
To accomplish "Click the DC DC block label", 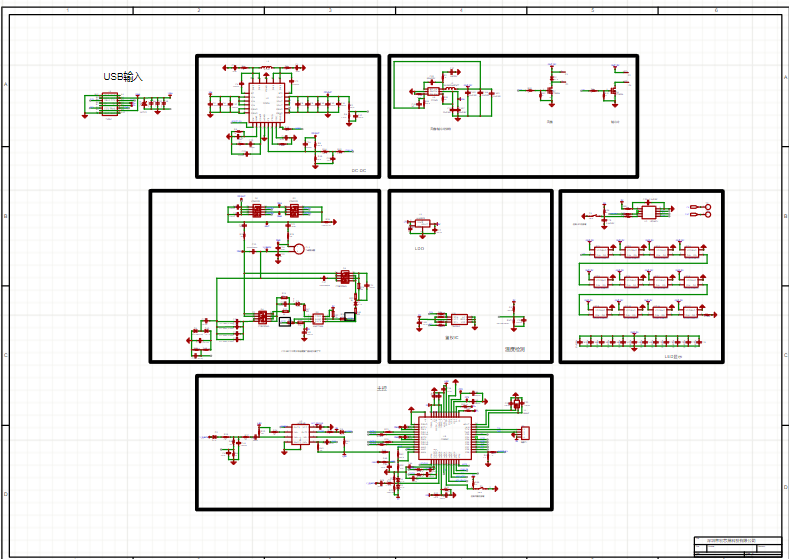I will pyautogui.click(x=359, y=171).
